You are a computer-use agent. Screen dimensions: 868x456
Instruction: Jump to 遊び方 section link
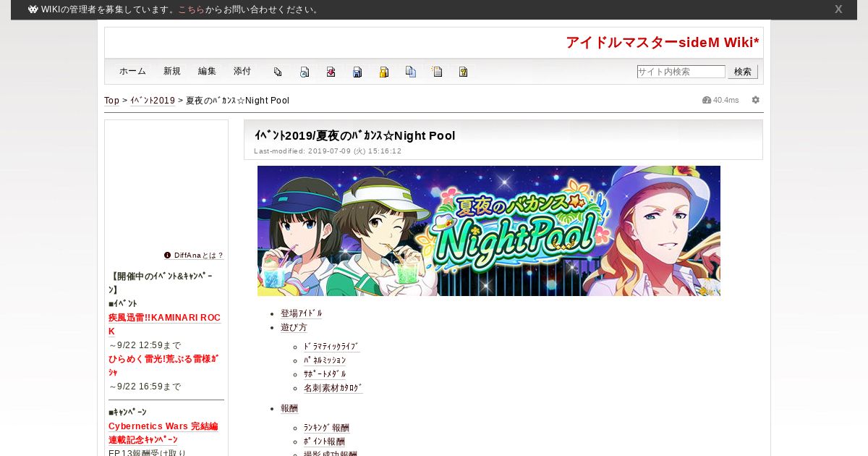(x=294, y=327)
